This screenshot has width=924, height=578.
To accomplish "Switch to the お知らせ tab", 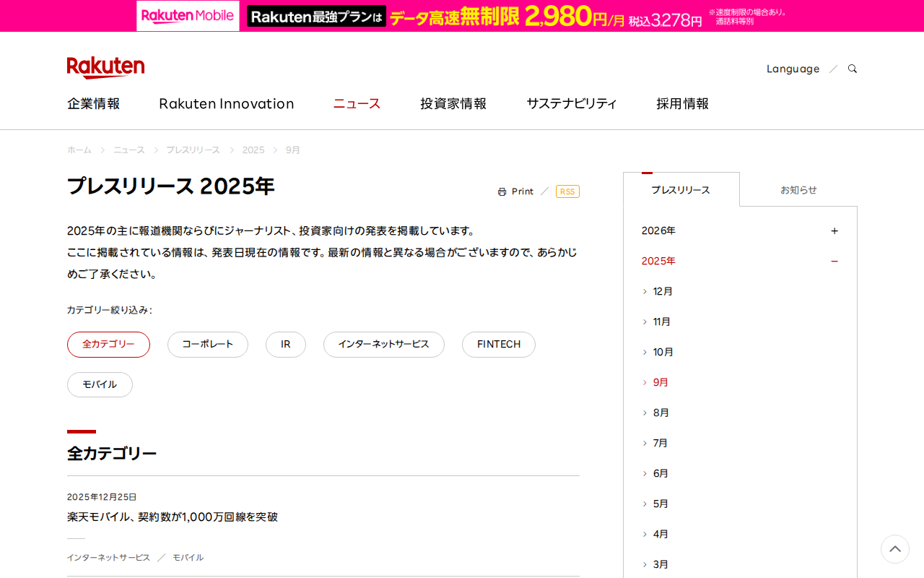I will coord(798,189).
